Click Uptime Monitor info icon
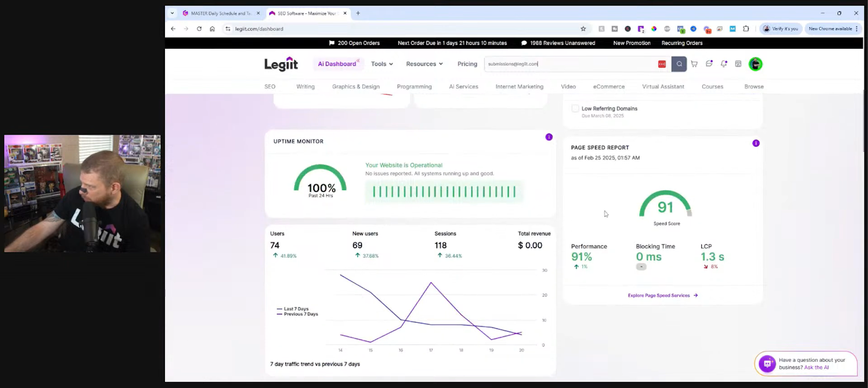Image resolution: width=868 pixels, height=388 pixels. [549, 137]
